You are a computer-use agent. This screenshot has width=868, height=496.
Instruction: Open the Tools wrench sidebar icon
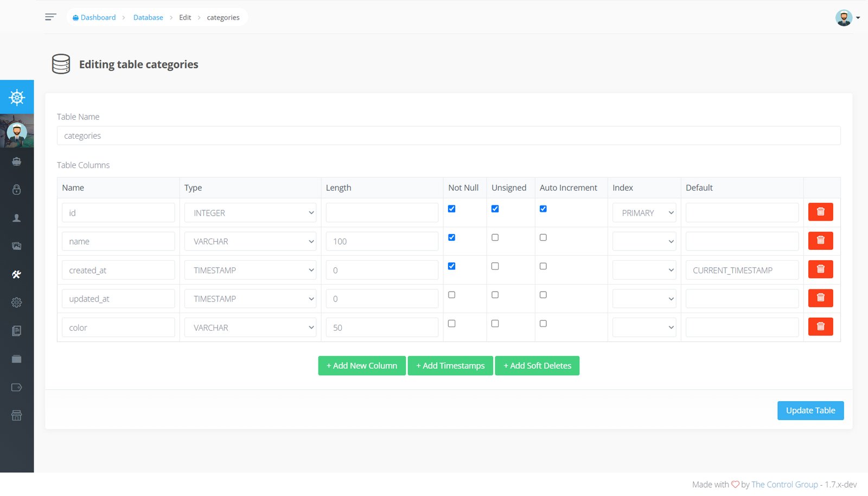17,274
